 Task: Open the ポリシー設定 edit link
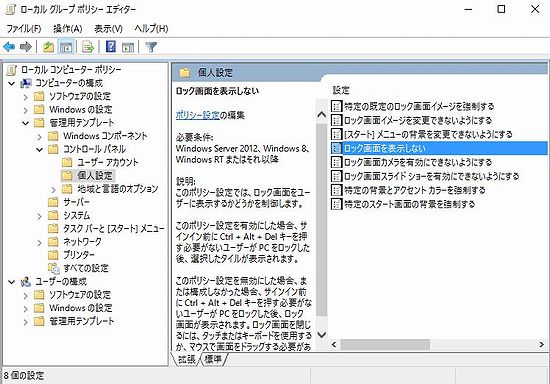pos(197,115)
